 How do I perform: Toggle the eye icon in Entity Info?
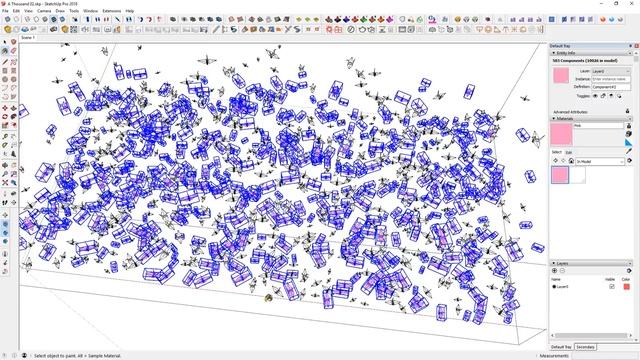coord(595,96)
